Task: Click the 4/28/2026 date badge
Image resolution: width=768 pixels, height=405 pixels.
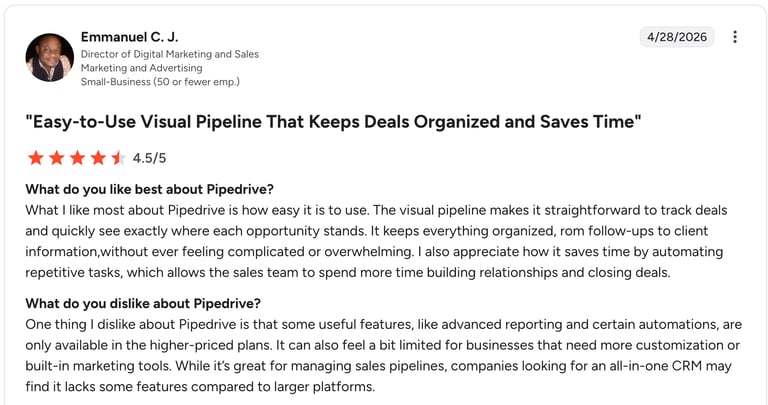Action: 677,37
